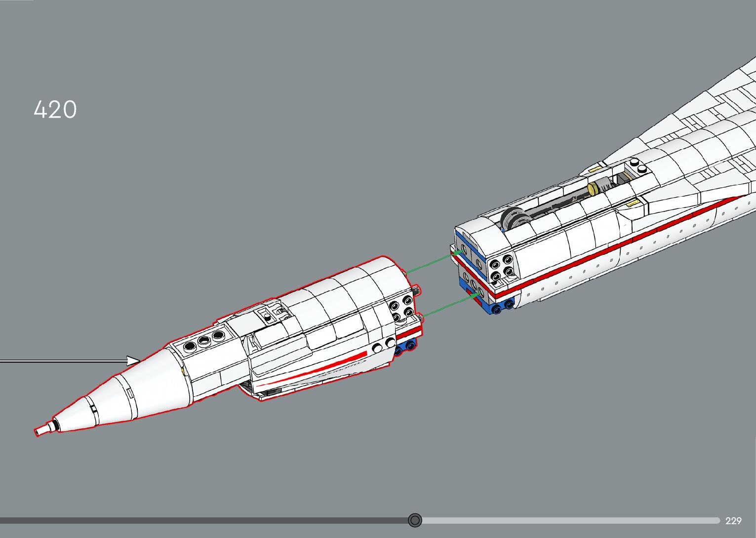The image size is (756, 538).
Task: Click the unfilled light section of the progress bar
Action: 568,520
